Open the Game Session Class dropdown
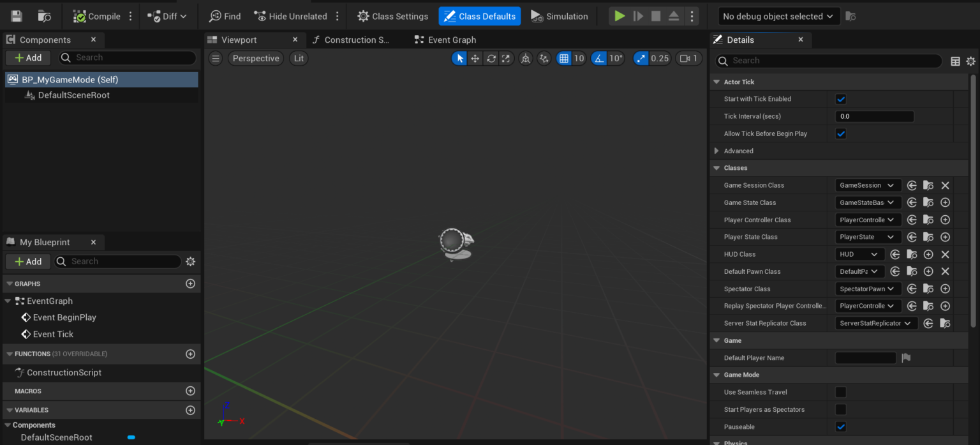The height and width of the screenshot is (445, 980). 867,185
